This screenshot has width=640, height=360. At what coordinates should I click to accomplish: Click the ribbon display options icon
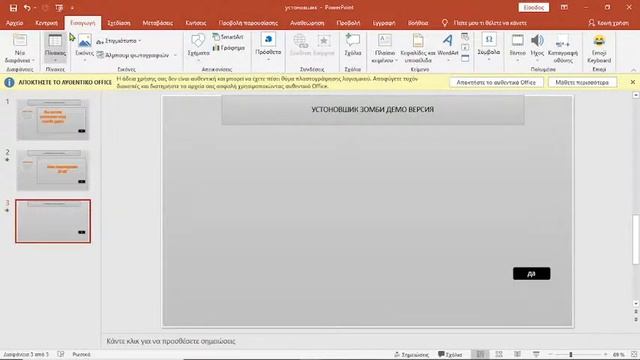pos(564,7)
